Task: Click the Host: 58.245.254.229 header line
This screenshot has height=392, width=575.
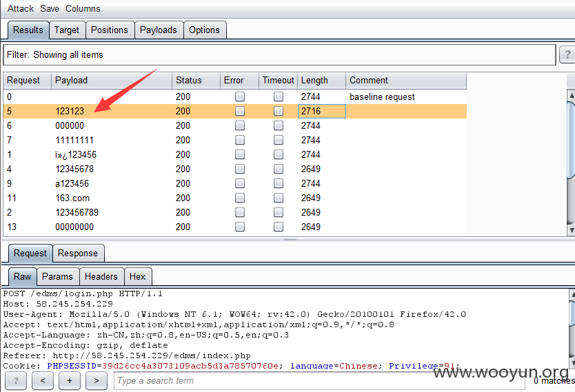Action: (58, 304)
